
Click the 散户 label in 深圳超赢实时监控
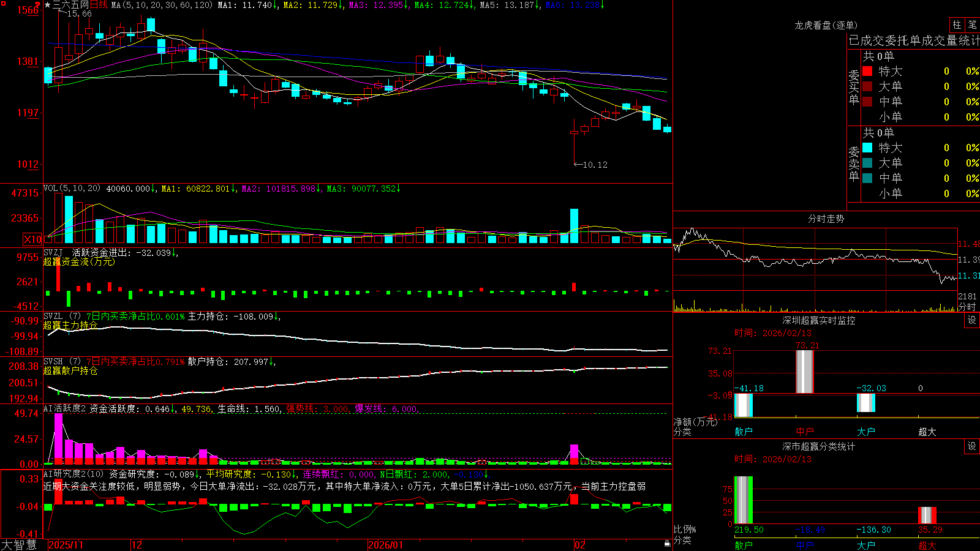point(744,432)
